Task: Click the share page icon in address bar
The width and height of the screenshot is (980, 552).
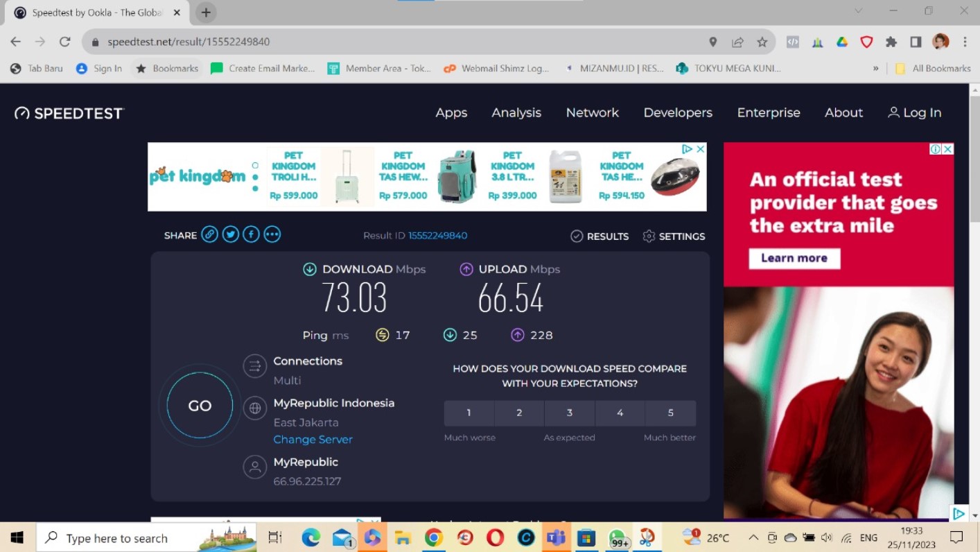Action: [x=737, y=42]
